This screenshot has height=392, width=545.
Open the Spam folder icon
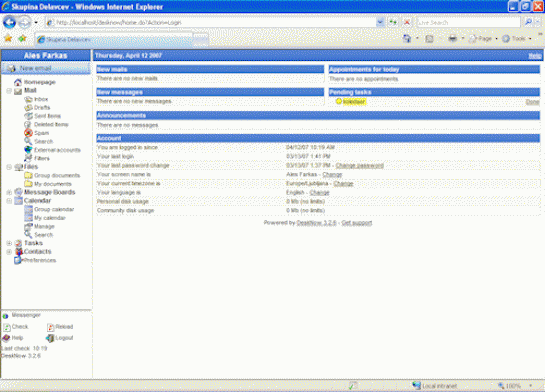click(x=28, y=133)
